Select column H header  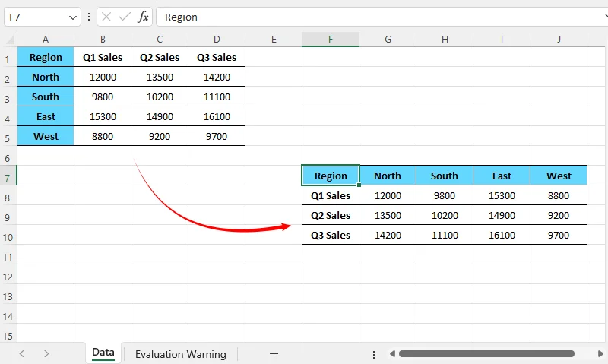tap(445, 40)
